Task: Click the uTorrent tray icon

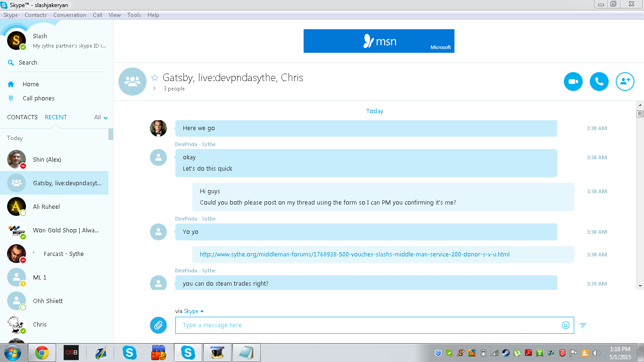Action: tap(517, 353)
